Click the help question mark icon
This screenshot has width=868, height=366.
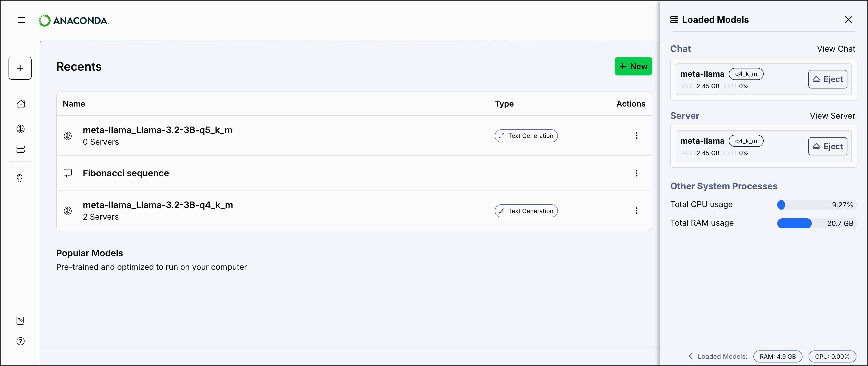point(21,341)
